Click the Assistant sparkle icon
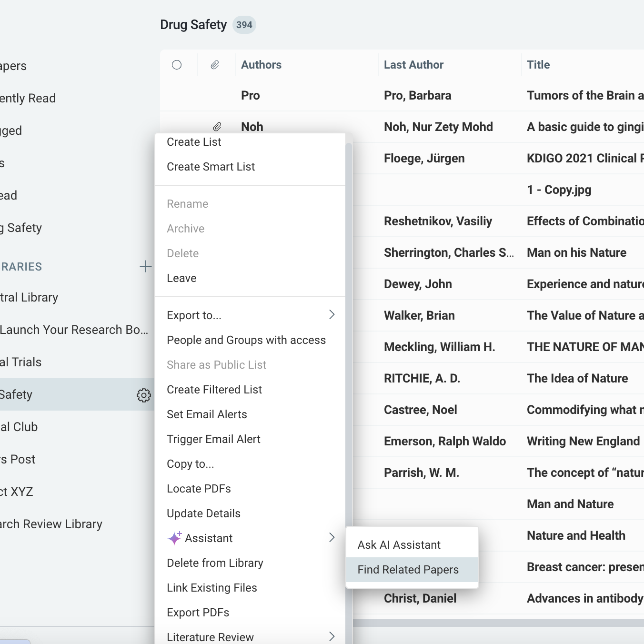The image size is (644, 644). pyautogui.click(x=174, y=538)
